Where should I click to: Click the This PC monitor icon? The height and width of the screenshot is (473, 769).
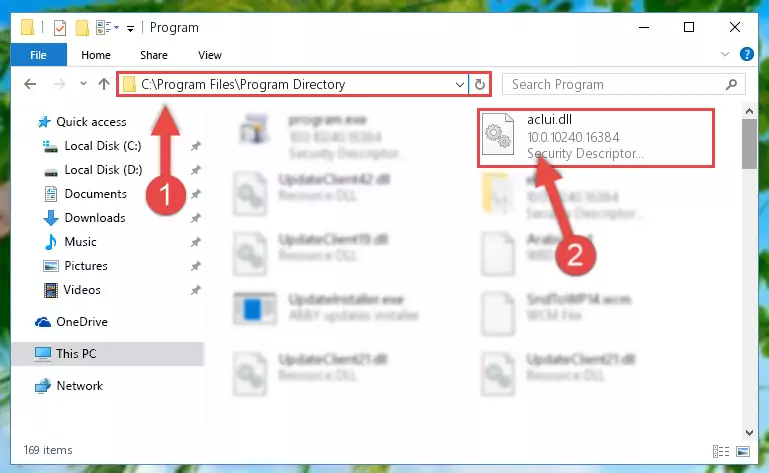(x=43, y=354)
